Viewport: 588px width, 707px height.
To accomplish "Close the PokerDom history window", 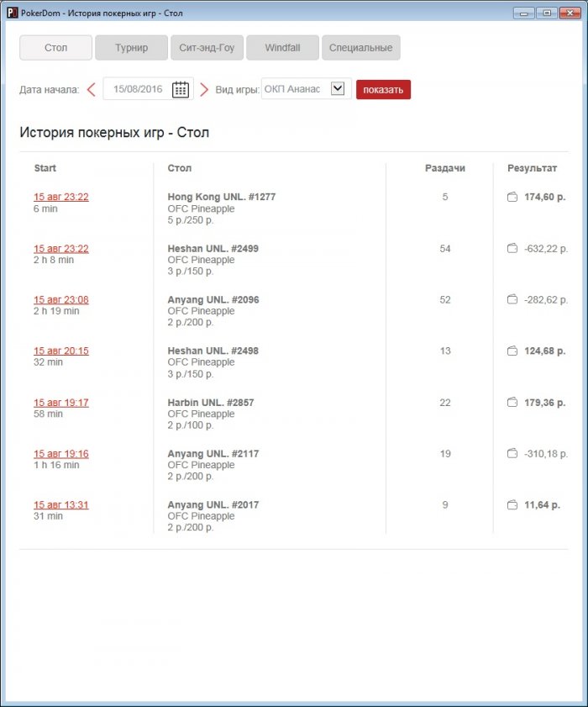I will (x=570, y=13).
